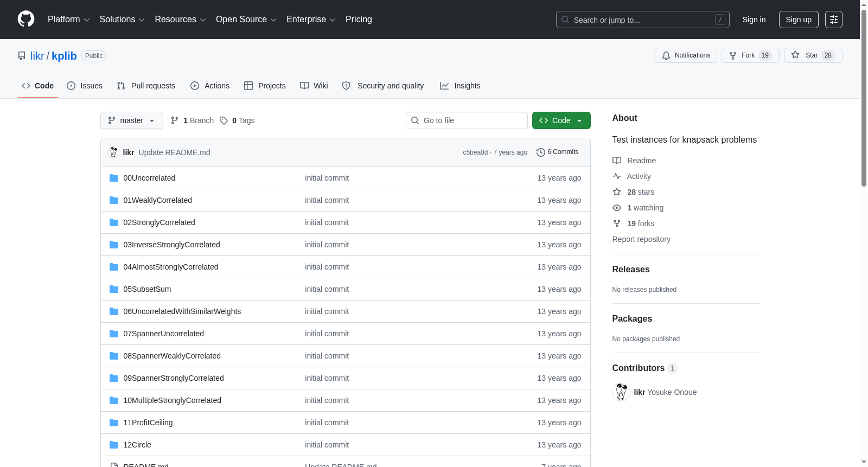
Task: Click the star icon beside 28 stars
Action: pos(617,192)
